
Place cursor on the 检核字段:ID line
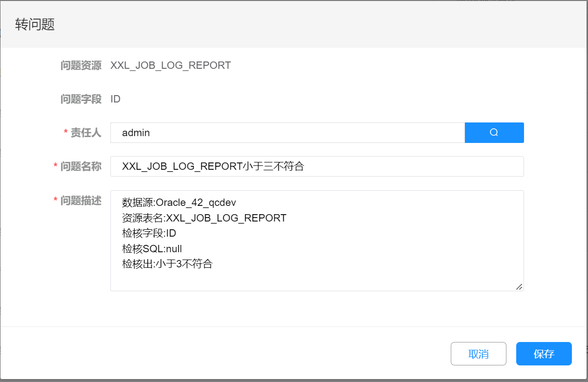click(149, 234)
